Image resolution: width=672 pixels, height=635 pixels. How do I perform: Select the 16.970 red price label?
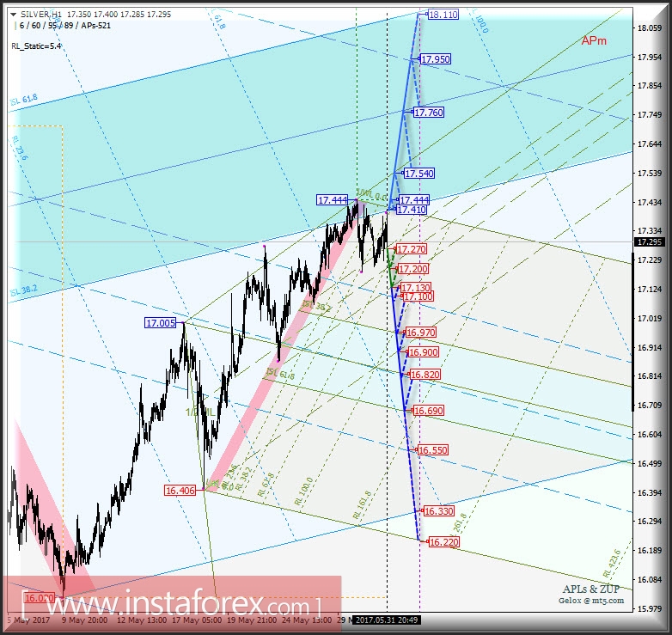421,333
